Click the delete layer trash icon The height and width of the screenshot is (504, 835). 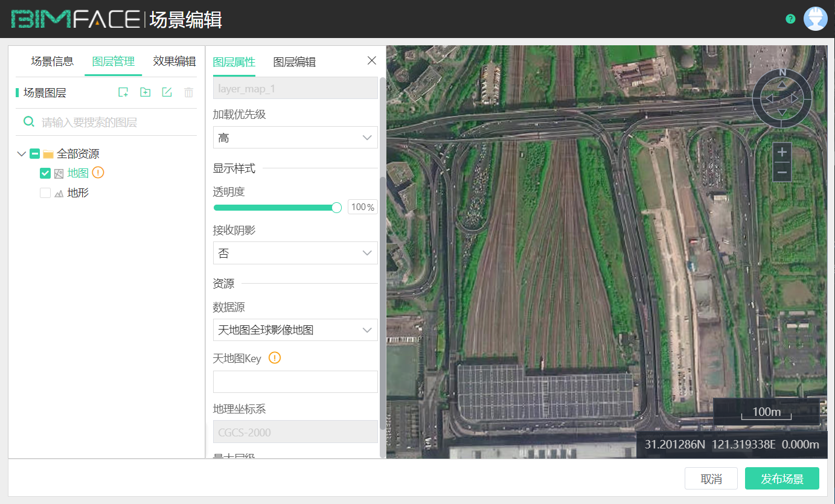click(x=188, y=92)
